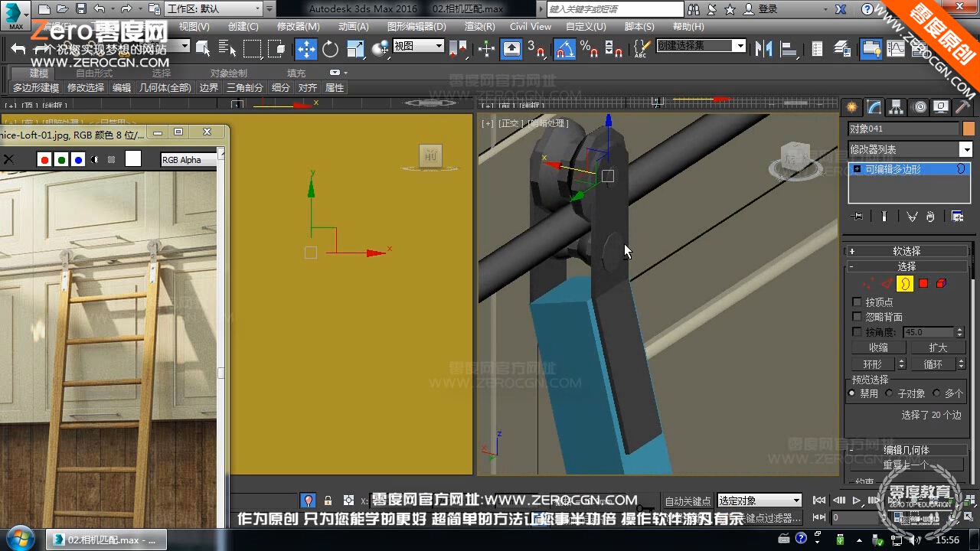Collapse the 选择 rollout
Screen dimensions: 980x551
(907, 266)
